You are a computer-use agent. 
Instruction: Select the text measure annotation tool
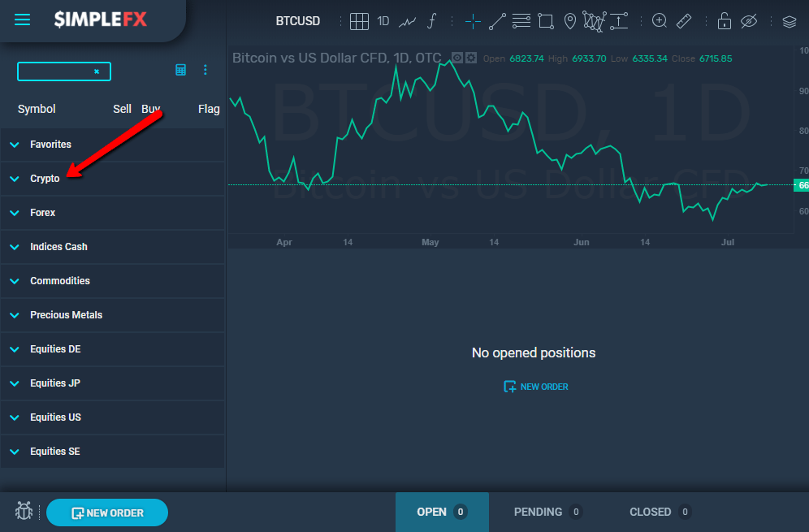coord(619,21)
